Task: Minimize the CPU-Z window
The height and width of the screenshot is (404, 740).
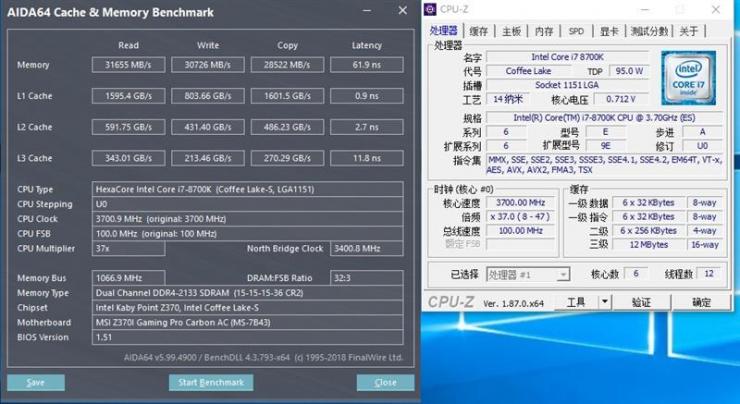Action: tap(645, 9)
